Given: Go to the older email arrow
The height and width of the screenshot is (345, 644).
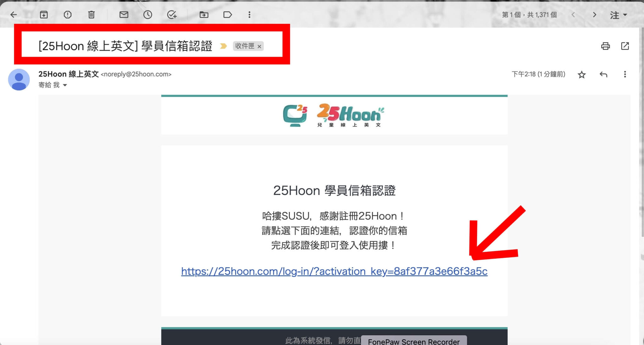Looking at the screenshot, I should coord(594,15).
